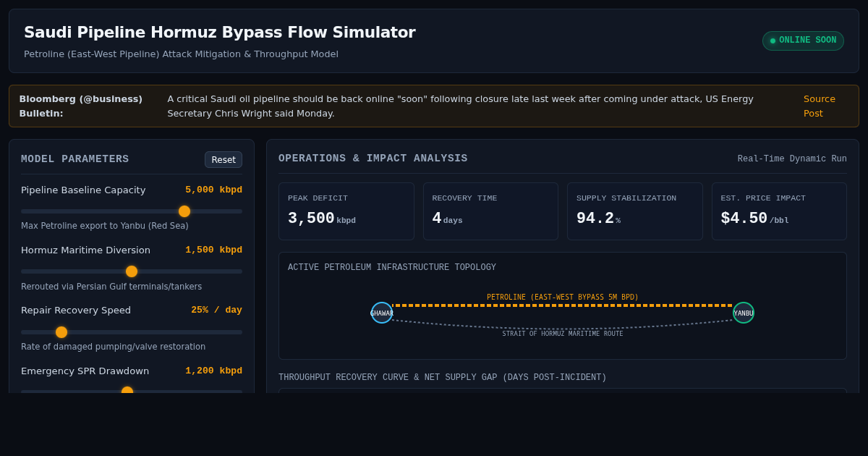Click the Throughput Recovery Curve heading
The height and width of the screenshot is (456, 868).
click(x=443, y=378)
